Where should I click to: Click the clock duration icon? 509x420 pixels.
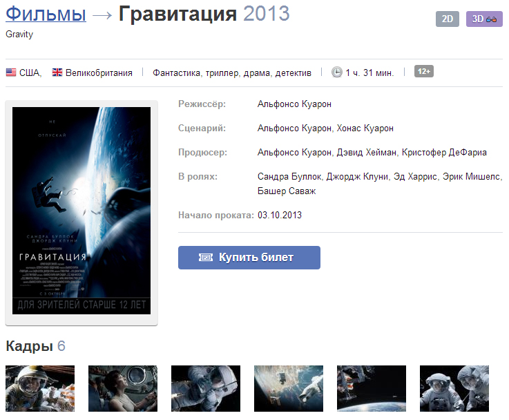click(336, 72)
